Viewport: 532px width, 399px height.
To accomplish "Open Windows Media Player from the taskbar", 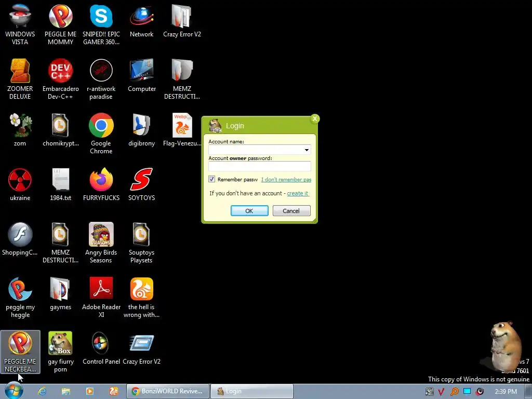I will (89, 391).
